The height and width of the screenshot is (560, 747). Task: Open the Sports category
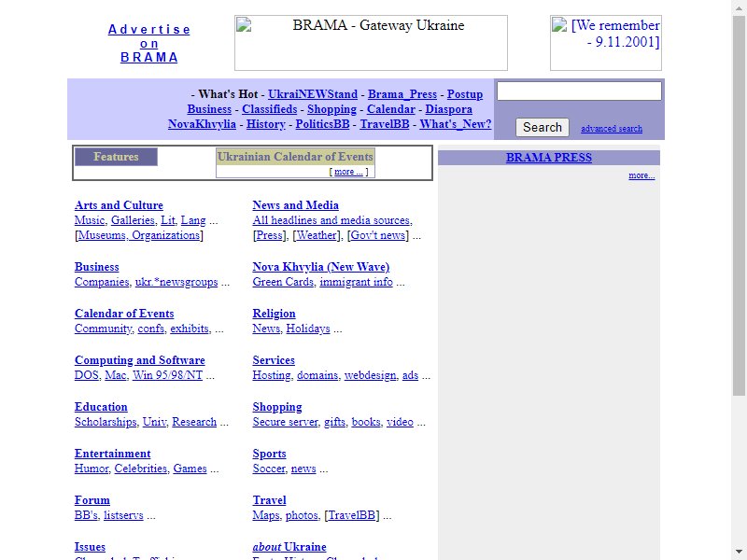(x=269, y=454)
